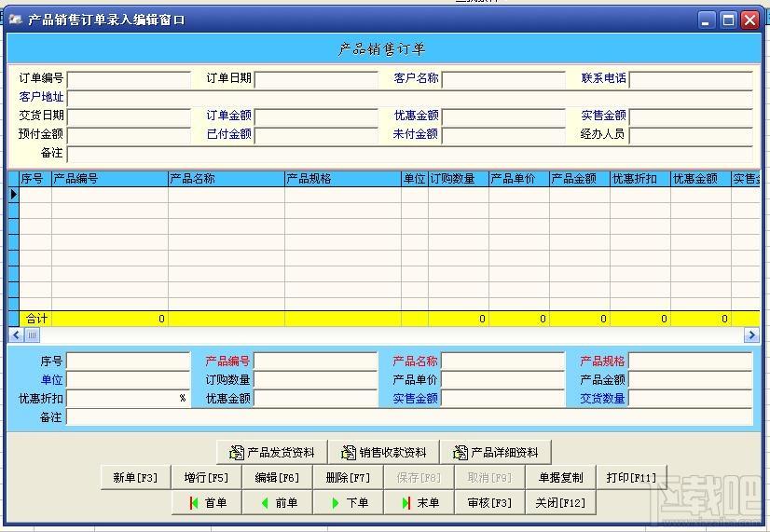Click the header 实售金额 field
Viewport: 770px width, 532px height.
click(x=691, y=116)
